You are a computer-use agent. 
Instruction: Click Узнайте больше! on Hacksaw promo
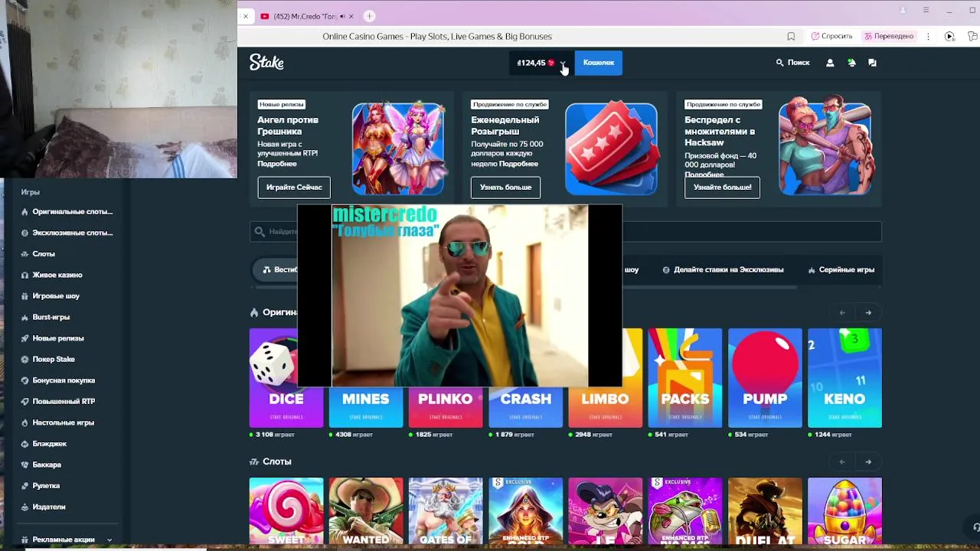[x=722, y=187]
